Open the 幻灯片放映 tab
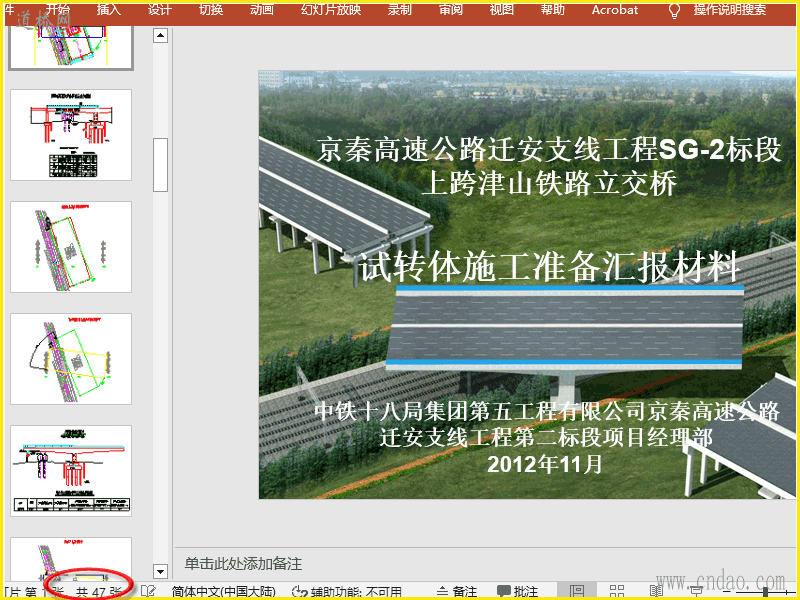800x600 pixels. 331,10
